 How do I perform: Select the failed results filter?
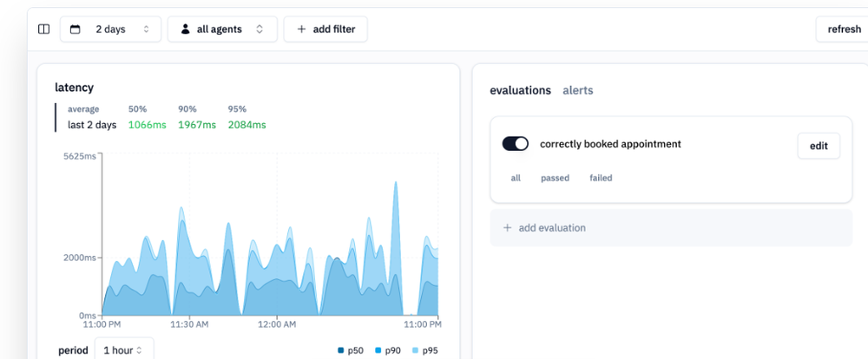(x=601, y=178)
